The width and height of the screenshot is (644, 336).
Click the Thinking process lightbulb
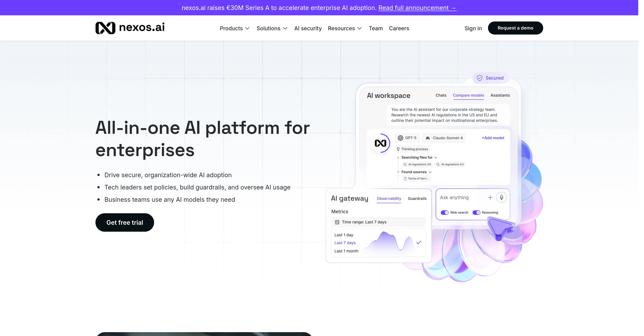[398, 149]
